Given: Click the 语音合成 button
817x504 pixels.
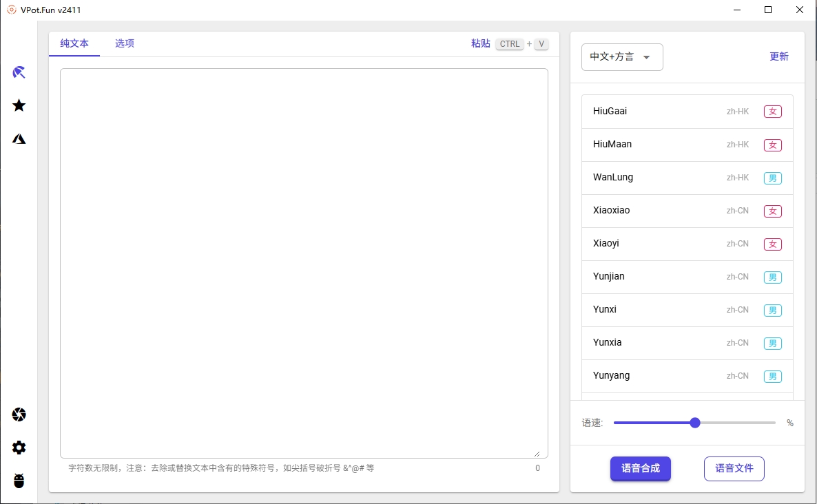Looking at the screenshot, I should pyautogui.click(x=641, y=469).
